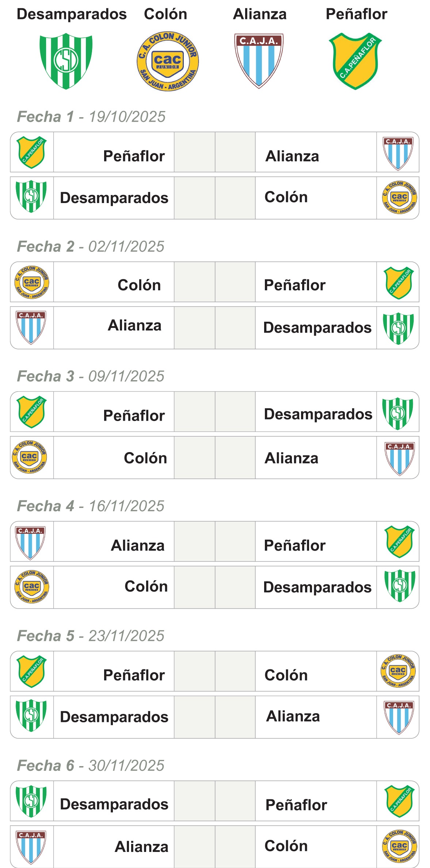Click the Desamparados name in the Fecha 4 match
Image resolution: width=430 pixels, height=868 pixels.
tap(317, 587)
